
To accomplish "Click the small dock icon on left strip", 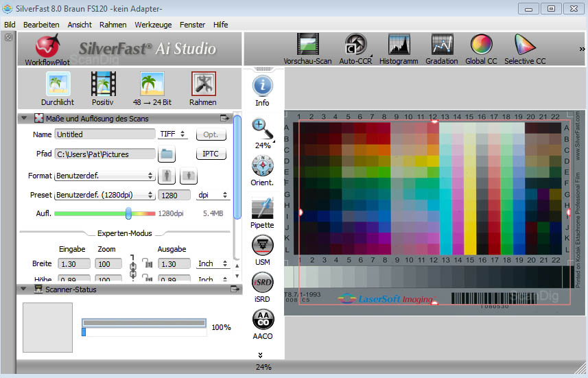I will click(8, 37).
